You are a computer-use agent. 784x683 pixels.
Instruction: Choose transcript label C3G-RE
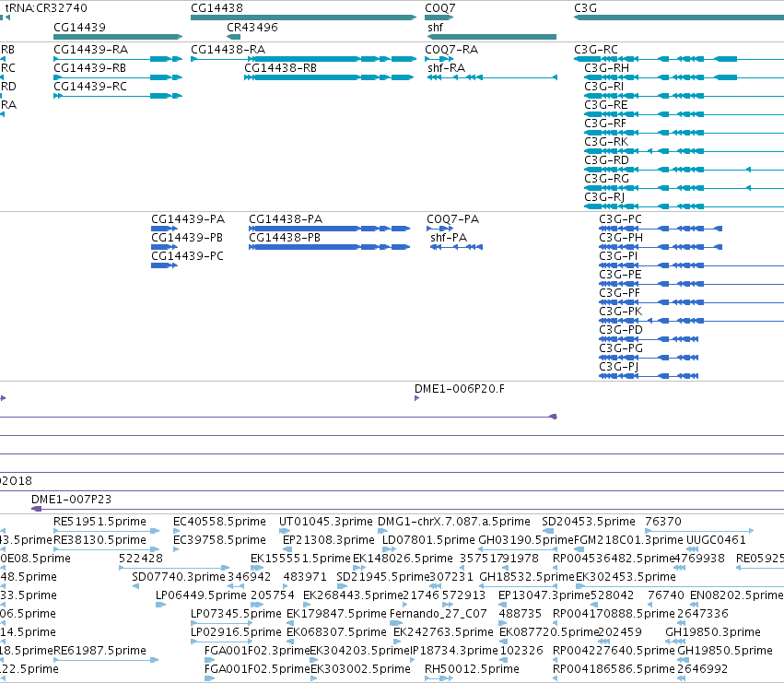[x=606, y=105]
